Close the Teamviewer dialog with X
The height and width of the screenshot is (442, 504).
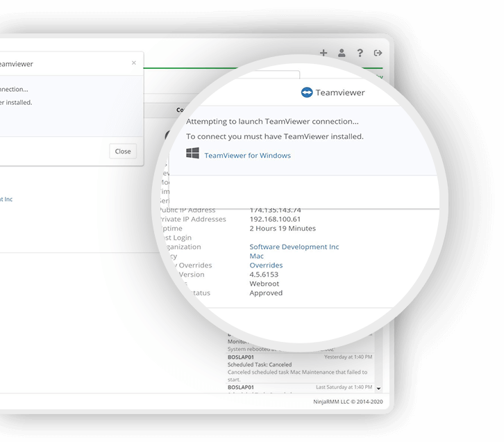tap(134, 63)
